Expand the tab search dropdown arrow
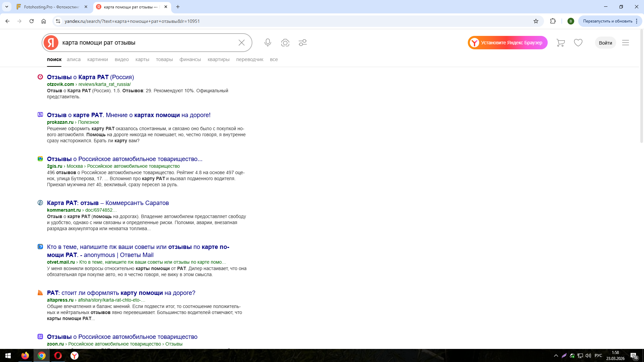This screenshot has width=644, height=362. pyautogui.click(x=7, y=7)
